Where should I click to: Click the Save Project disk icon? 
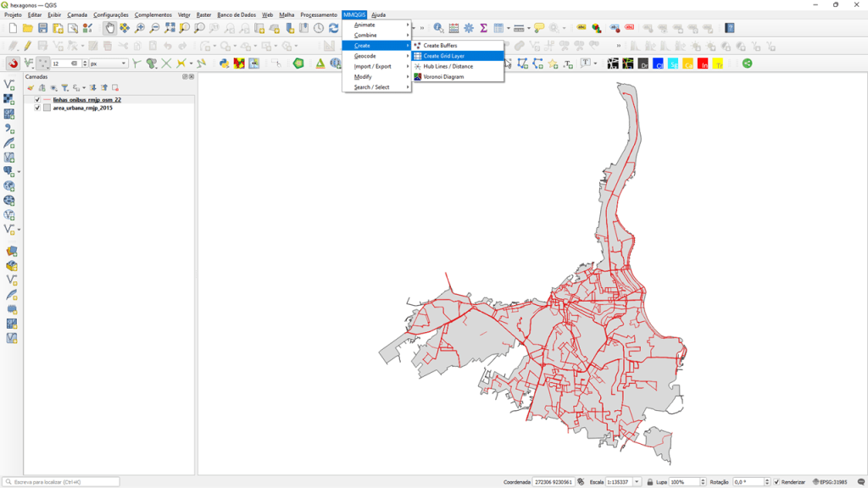pos(42,28)
